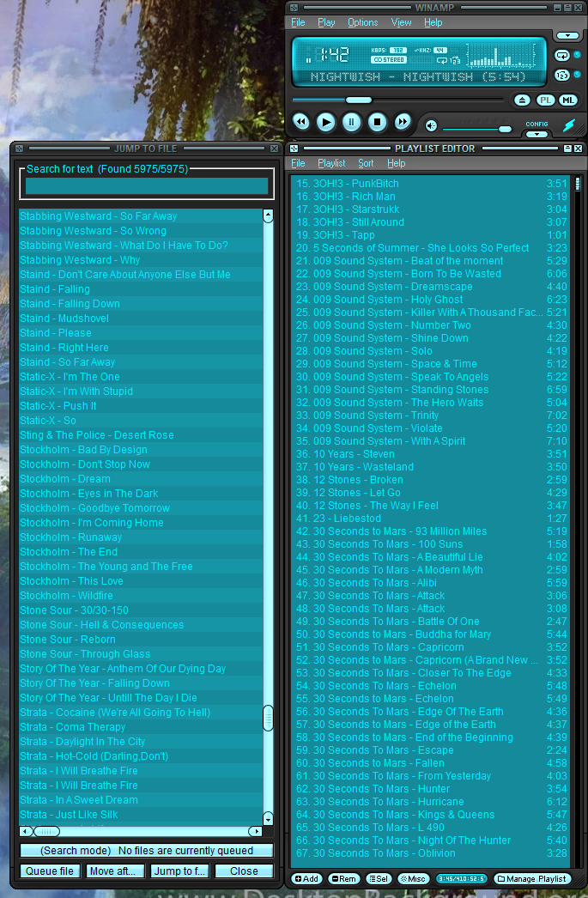588x898 pixels.
Task: Click Jump list vertical scrollbar thumb
Action: pyautogui.click(x=268, y=719)
